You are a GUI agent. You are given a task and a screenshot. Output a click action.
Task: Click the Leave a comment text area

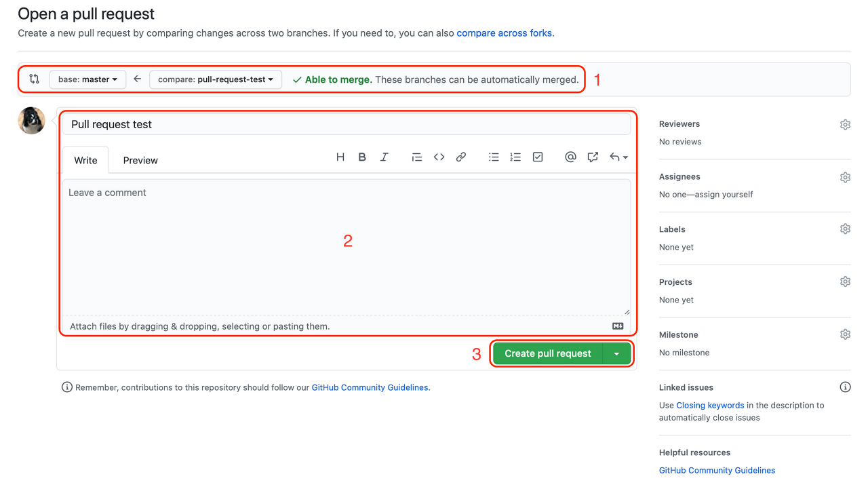pyautogui.click(x=347, y=247)
